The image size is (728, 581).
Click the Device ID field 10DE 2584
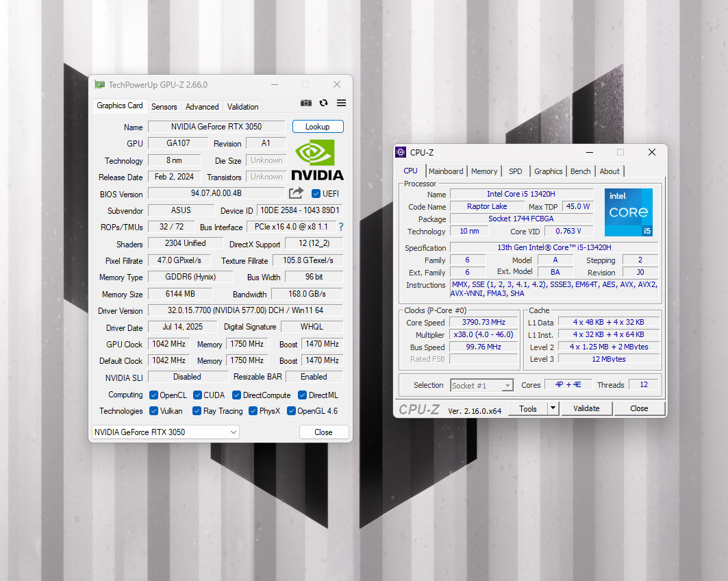point(300,210)
